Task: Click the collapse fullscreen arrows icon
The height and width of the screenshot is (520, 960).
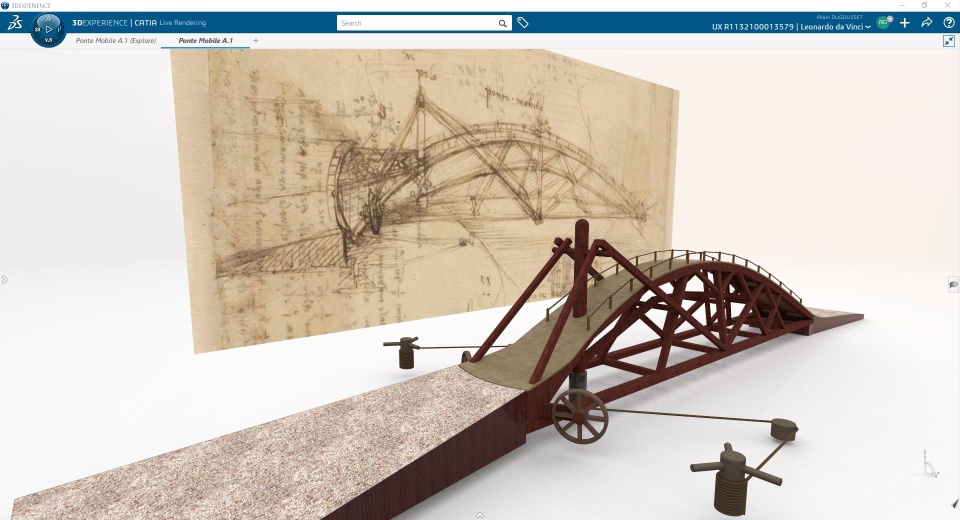Action: tap(949, 41)
